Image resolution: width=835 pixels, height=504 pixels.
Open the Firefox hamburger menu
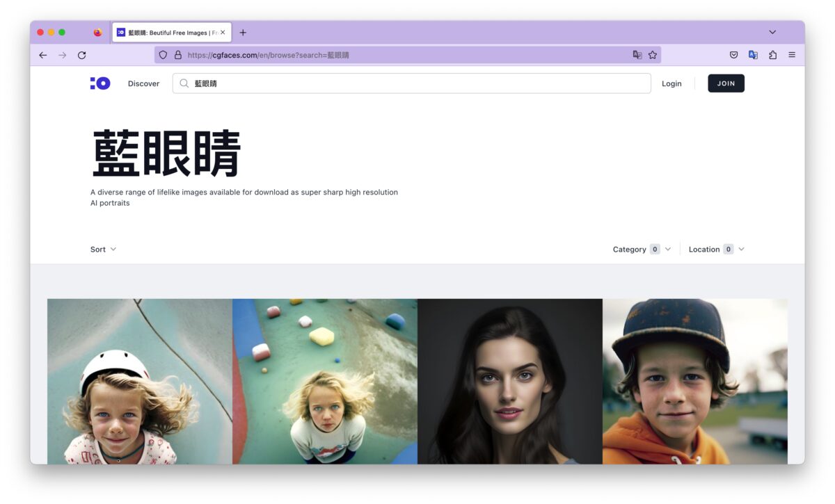pos(792,55)
